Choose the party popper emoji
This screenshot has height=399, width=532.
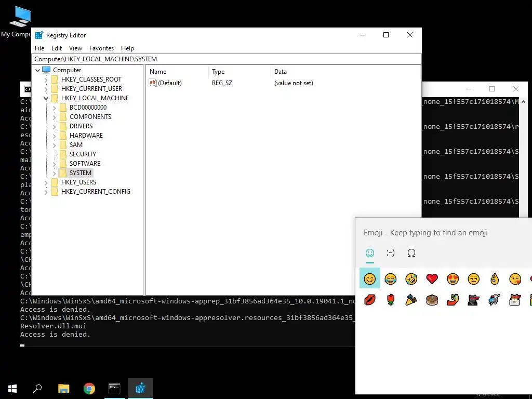411,300
